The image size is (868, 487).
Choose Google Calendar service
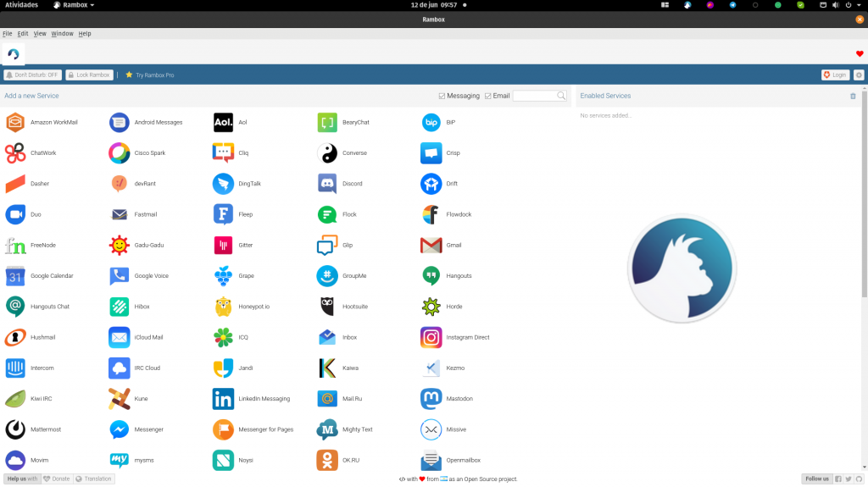39,275
